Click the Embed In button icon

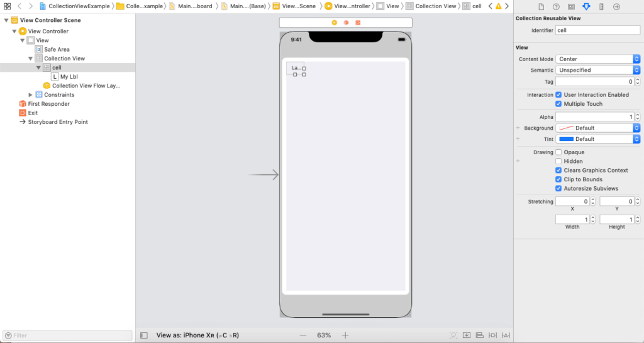[467, 335]
